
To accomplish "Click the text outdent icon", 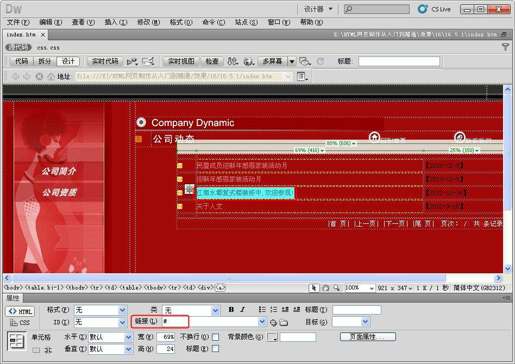I will tap(285, 310).
